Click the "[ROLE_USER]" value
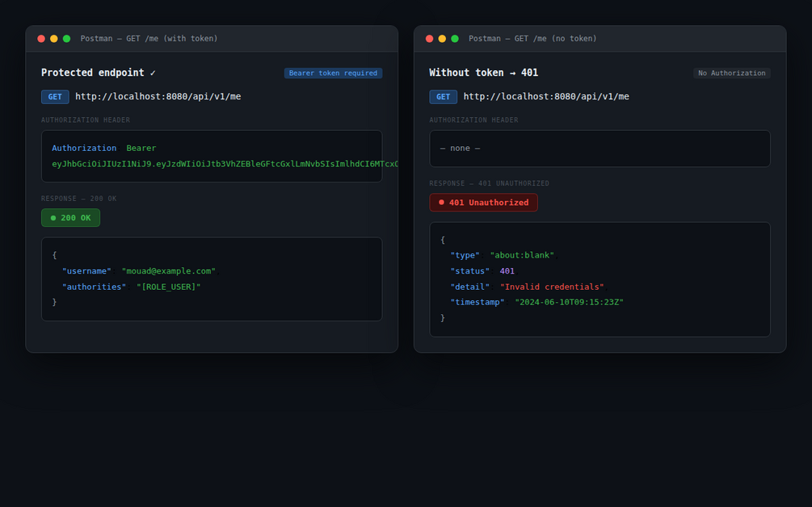 pyautogui.click(x=168, y=287)
